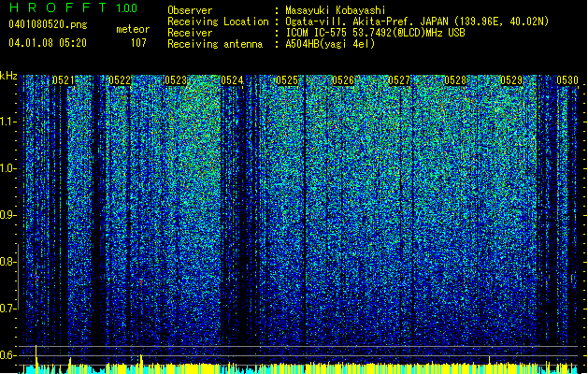The image size is (588, 374).
Task: Click the 0.6 kHz axis tick label
Action: (x=7, y=355)
